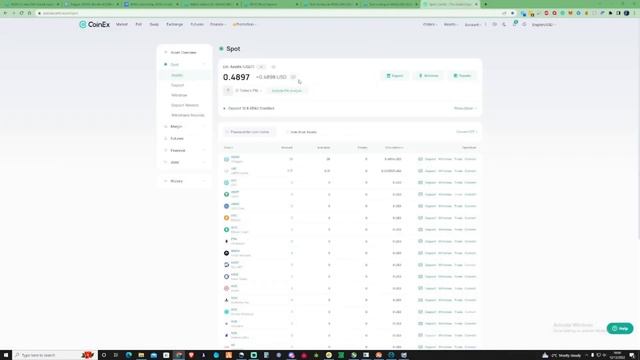Screen dimensions: 640x360
Task: Open the PNL Analysis link
Action: tap(287, 91)
